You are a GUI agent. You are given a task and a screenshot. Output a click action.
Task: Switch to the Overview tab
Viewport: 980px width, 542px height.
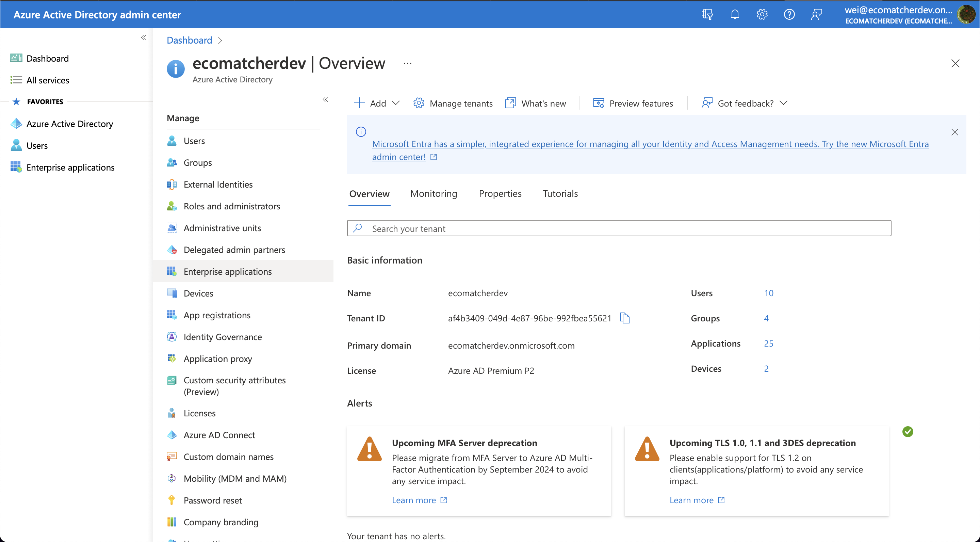click(x=369, y=194)
